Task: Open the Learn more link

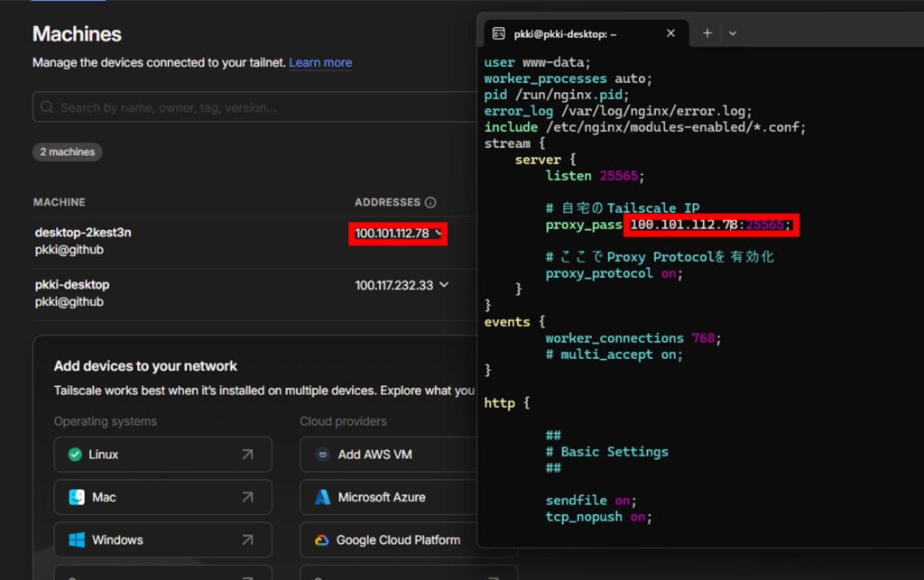Action: coord(320,62)
